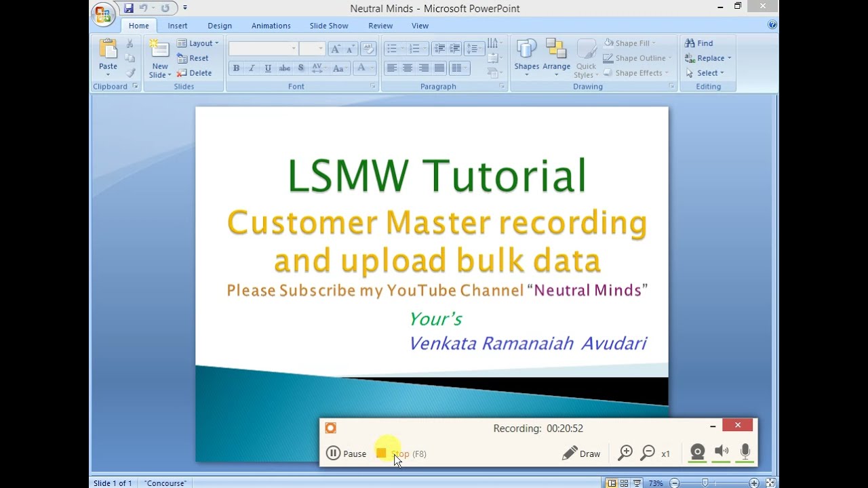Image resolution: width=868 pixels, height=488 pixels.
Task: Center the text
Action: pos(408,68)
